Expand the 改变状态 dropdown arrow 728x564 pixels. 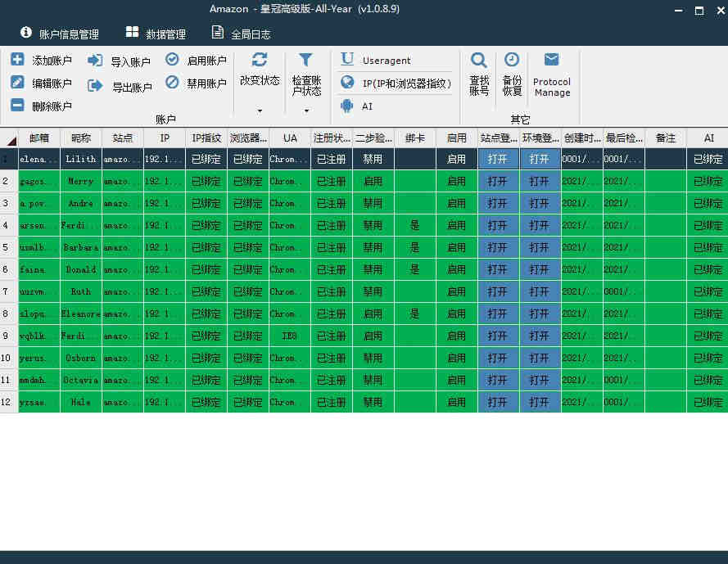[x=260, y=111]
